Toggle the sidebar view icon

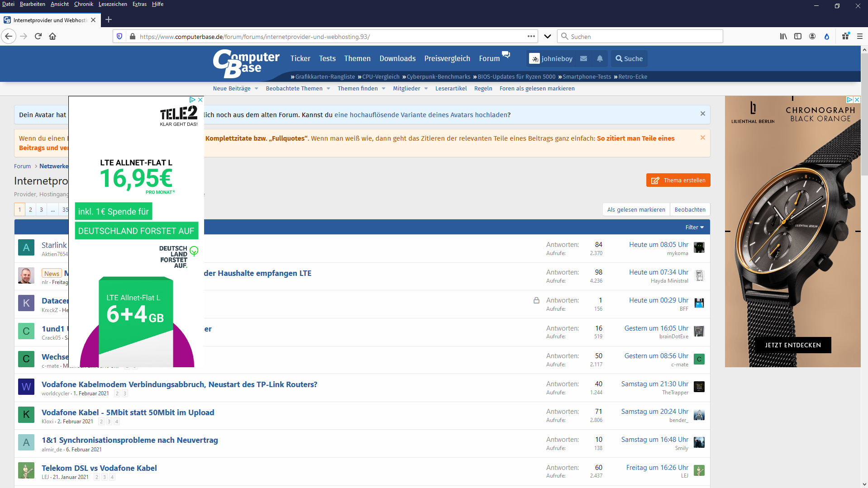pos(798,36)
